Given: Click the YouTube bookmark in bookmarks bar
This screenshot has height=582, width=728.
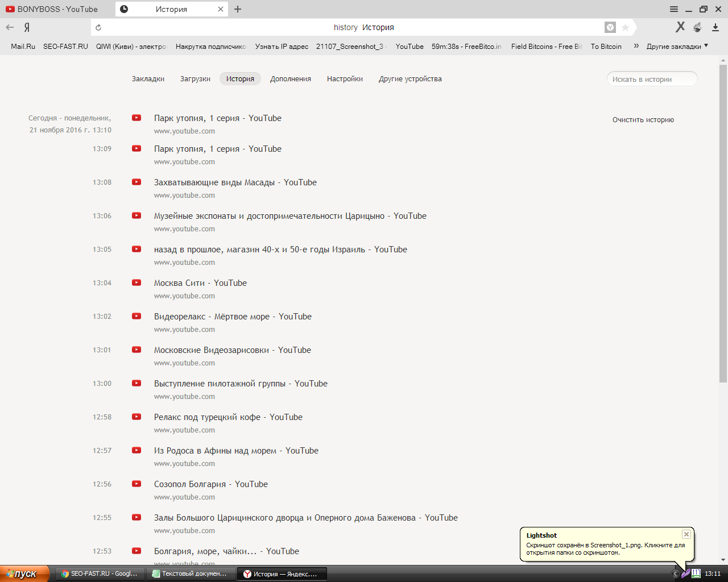Looking at the screenshot, I should pos(409,47).
